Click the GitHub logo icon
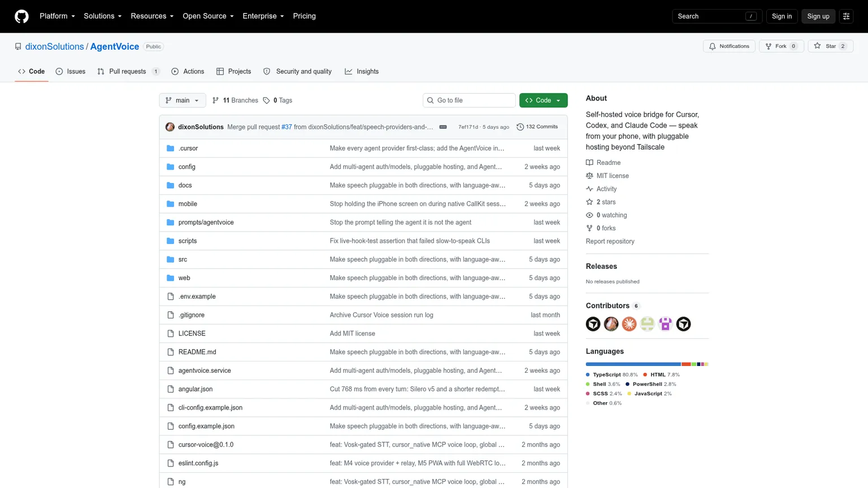868x488 pixels. click(x=21, y=16)
